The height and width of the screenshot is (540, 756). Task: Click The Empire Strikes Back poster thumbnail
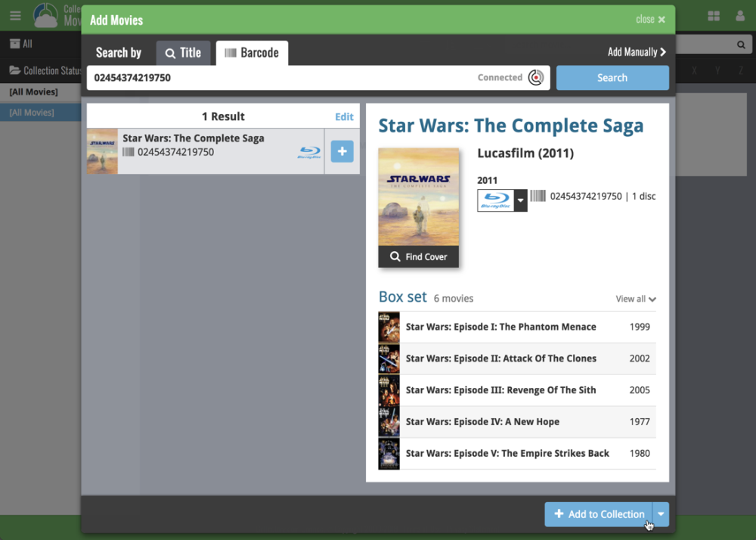click(389, 454)
